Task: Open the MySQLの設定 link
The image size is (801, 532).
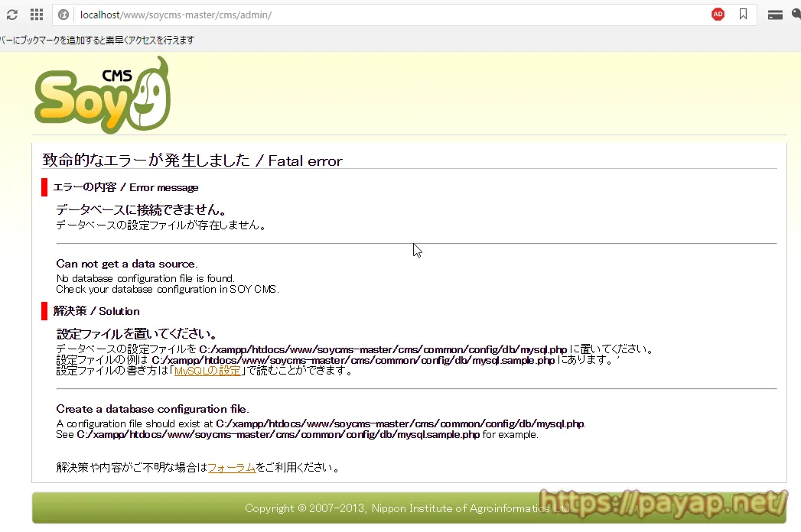Action: pos(207,371)
